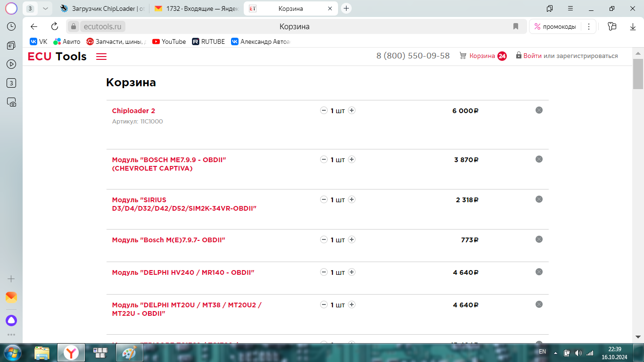The image size is (644, 362).
Task: Delete the DELPHI HV240 / MR140 module item
Action: tap(539, 272)
